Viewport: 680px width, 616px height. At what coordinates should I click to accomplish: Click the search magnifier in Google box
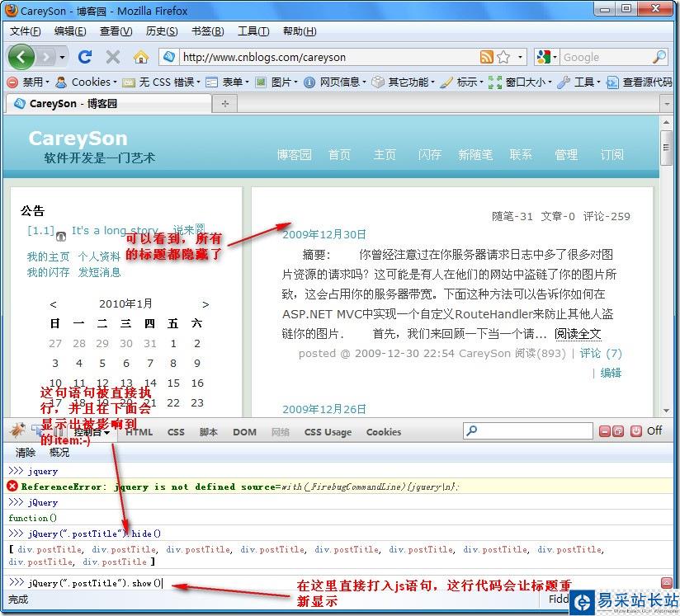click(659, 57)
